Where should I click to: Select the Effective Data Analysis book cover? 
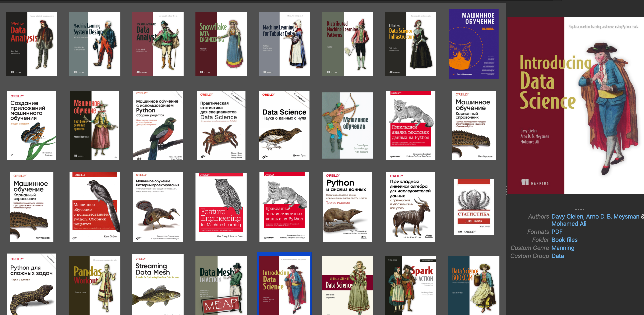point(32,44)
